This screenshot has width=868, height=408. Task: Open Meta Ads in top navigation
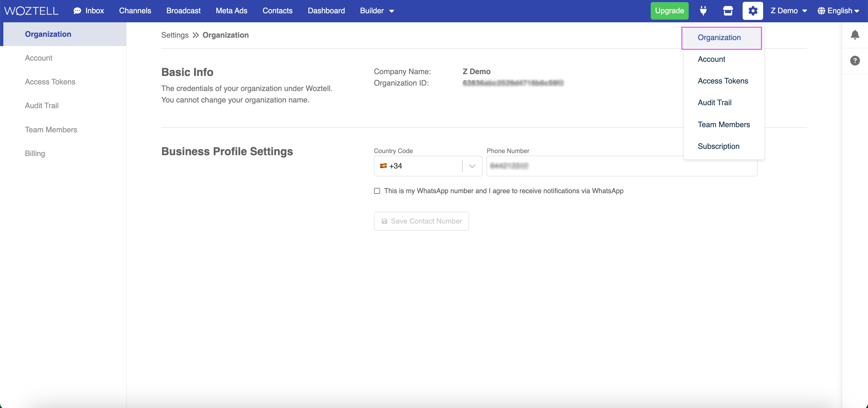click(x=231, y=11)
